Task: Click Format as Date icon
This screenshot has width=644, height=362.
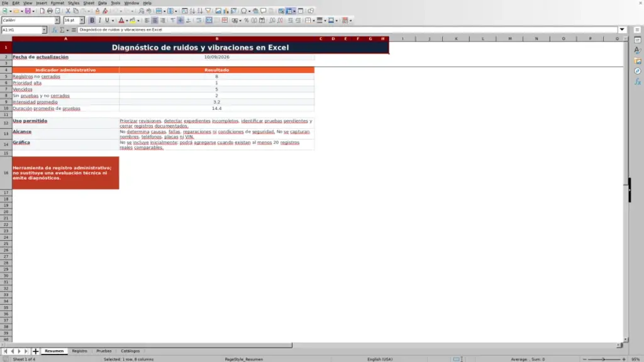Action: click(262, 21)
